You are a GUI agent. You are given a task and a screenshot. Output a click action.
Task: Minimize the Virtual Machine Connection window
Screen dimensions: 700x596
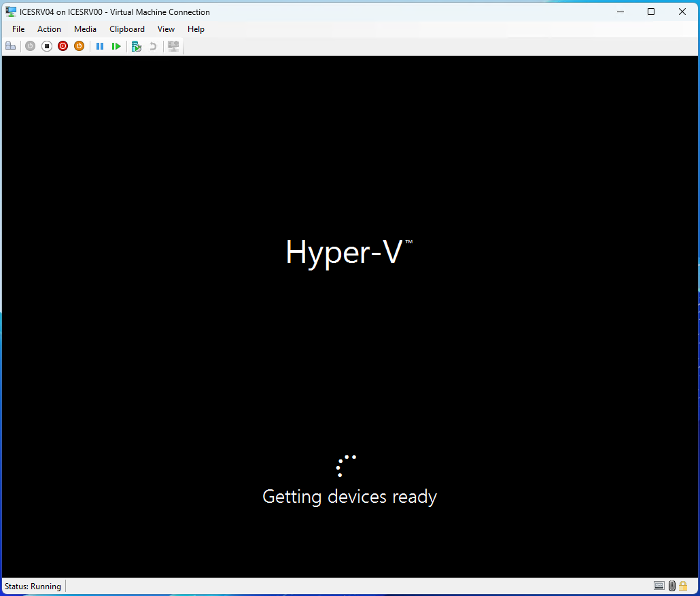tap(620, 12)
